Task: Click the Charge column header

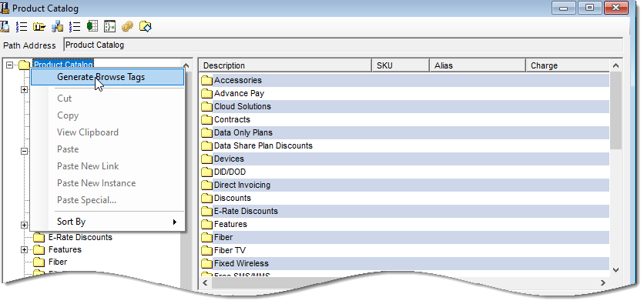Action: coord(568,65)
